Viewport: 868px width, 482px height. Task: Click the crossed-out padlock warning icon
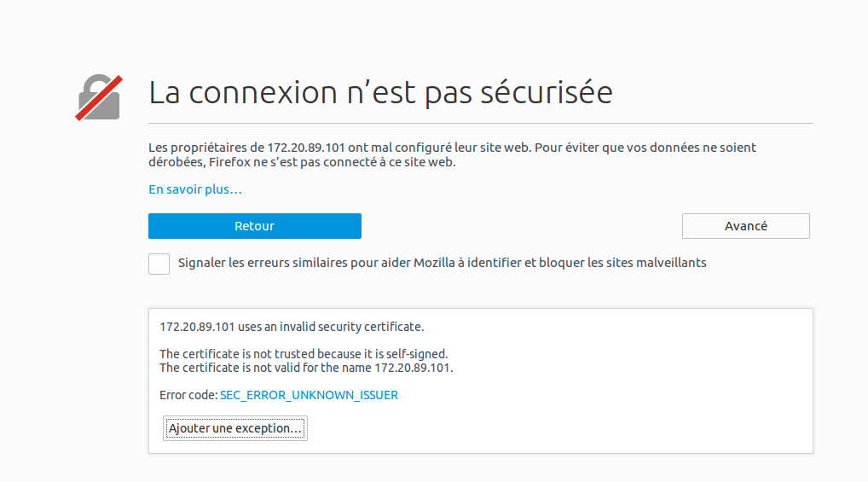[x=98, y=98]
